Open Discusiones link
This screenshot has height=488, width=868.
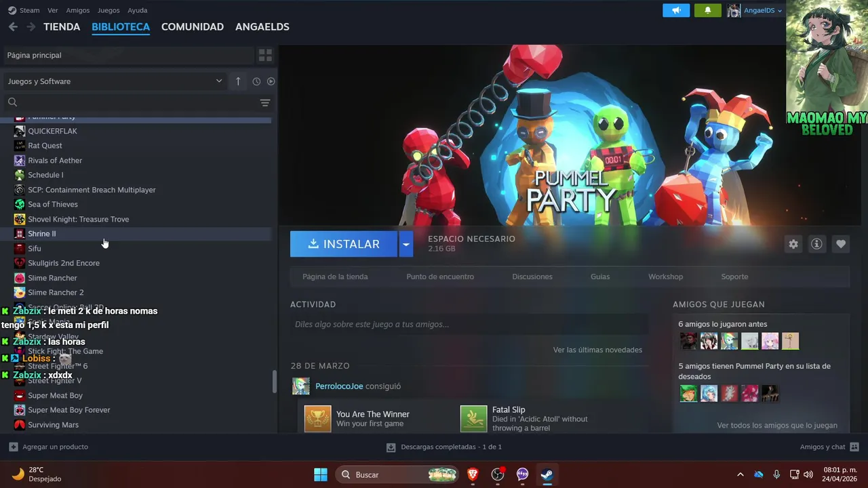(532, 277)
